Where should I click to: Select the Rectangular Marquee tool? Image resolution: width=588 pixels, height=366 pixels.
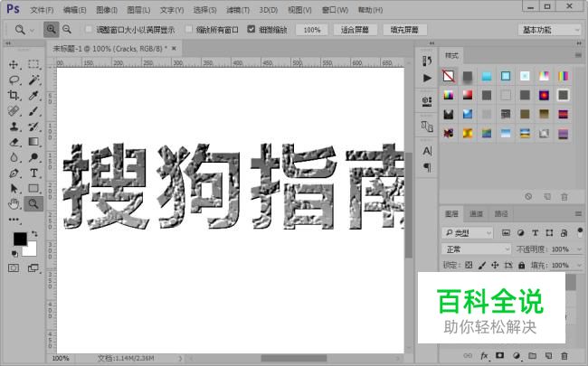click(33, 64)
